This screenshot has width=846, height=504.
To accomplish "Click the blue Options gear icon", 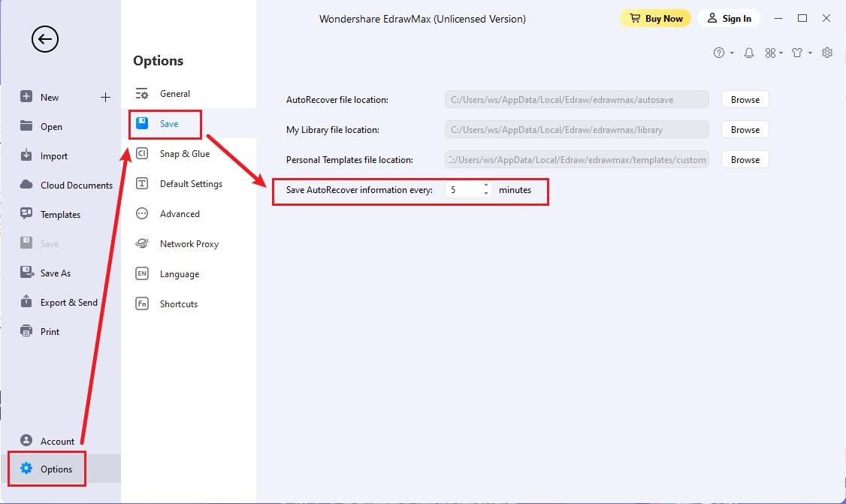I will (26, 468).
